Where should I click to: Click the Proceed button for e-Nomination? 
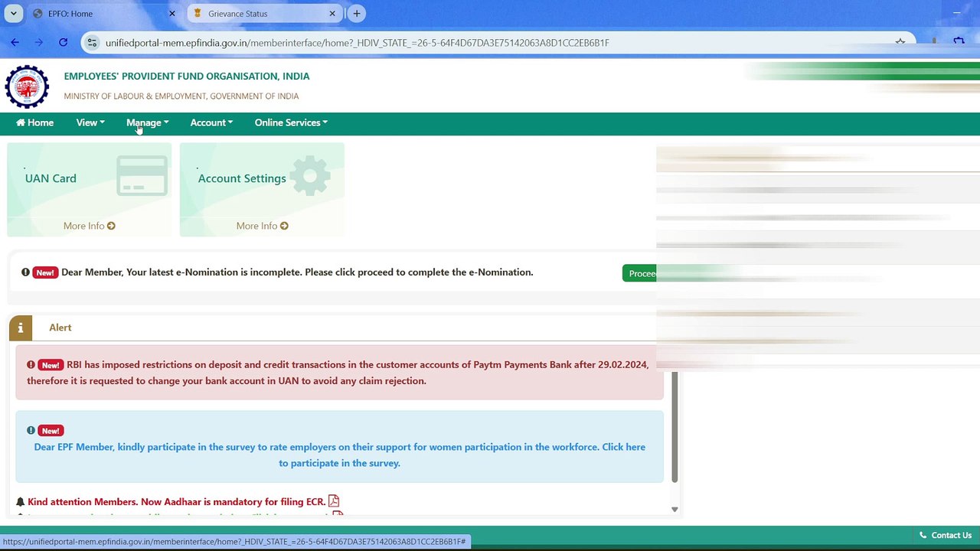click(639, 273)
